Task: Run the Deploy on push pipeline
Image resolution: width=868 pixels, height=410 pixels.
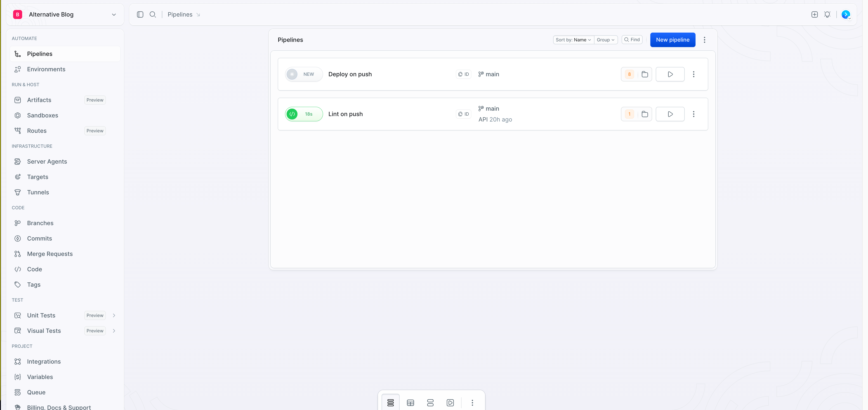Action: click(x=670, y=74)
